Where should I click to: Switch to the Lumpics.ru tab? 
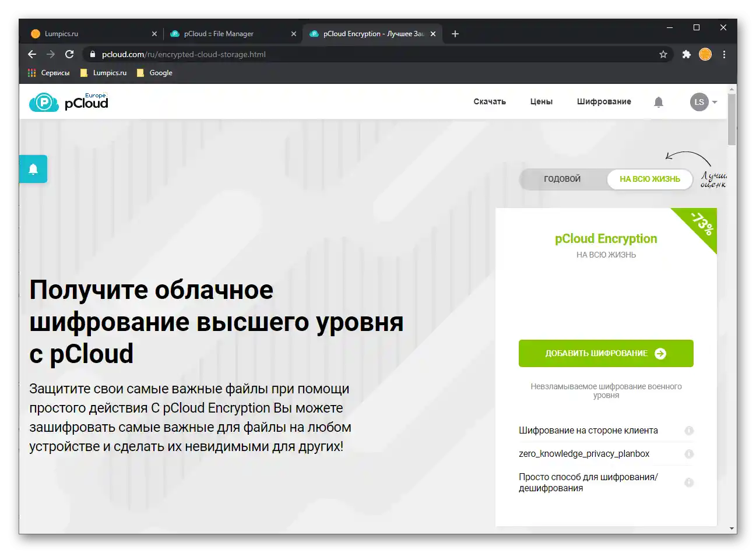coord(93,34)
